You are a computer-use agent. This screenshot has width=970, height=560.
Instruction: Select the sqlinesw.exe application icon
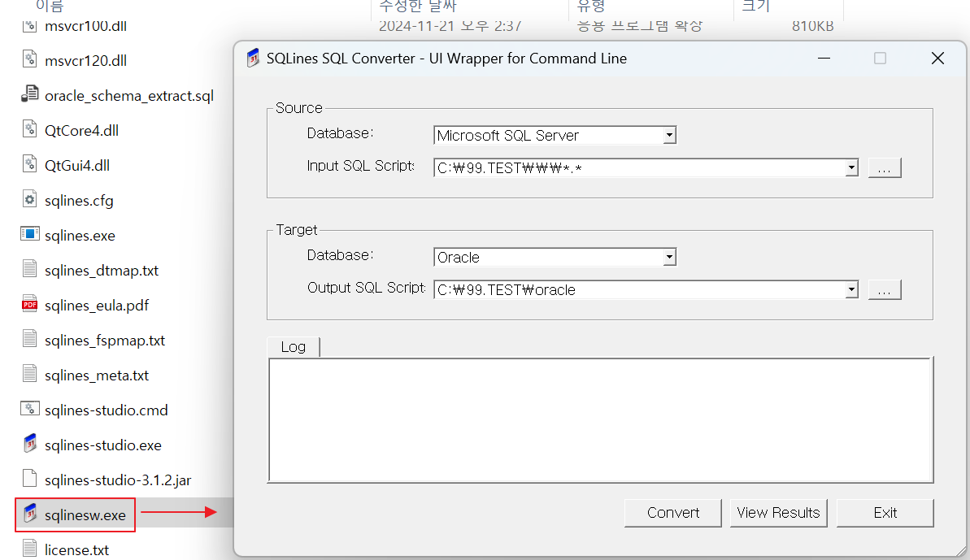pos(30,514)
